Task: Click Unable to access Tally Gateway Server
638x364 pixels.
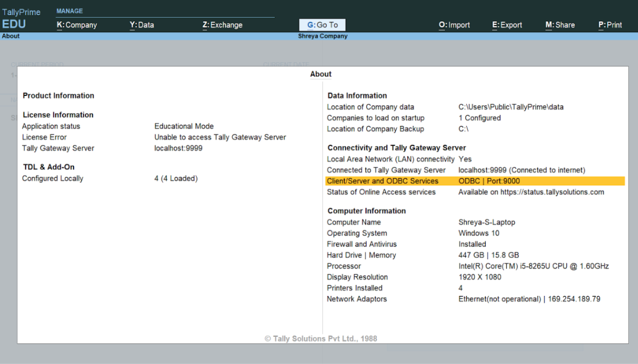Action: click(x=220, y=137)
